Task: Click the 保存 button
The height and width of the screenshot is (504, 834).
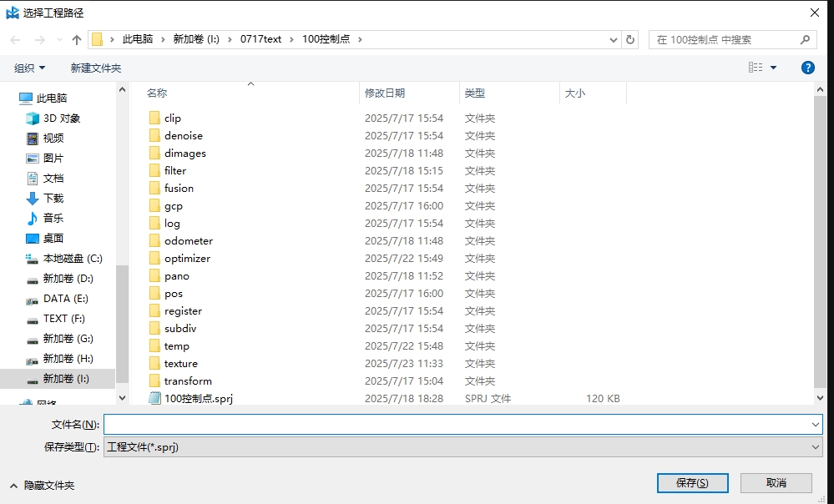Action: pyautogui.click(x=692, y=483)
